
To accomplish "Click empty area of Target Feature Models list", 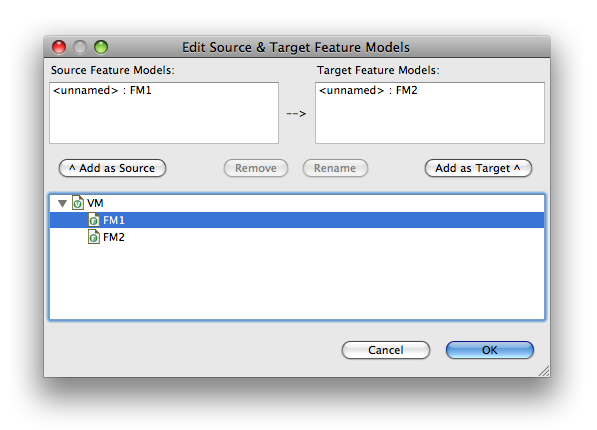I will [430, 122].
